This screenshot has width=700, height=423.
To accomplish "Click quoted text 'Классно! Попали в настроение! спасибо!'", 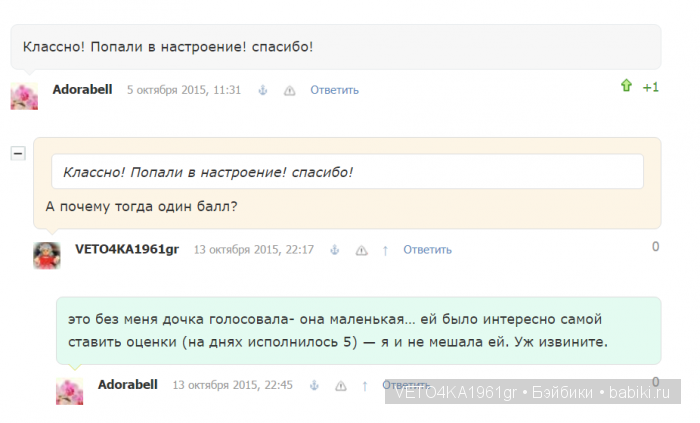I will (208, 172).
